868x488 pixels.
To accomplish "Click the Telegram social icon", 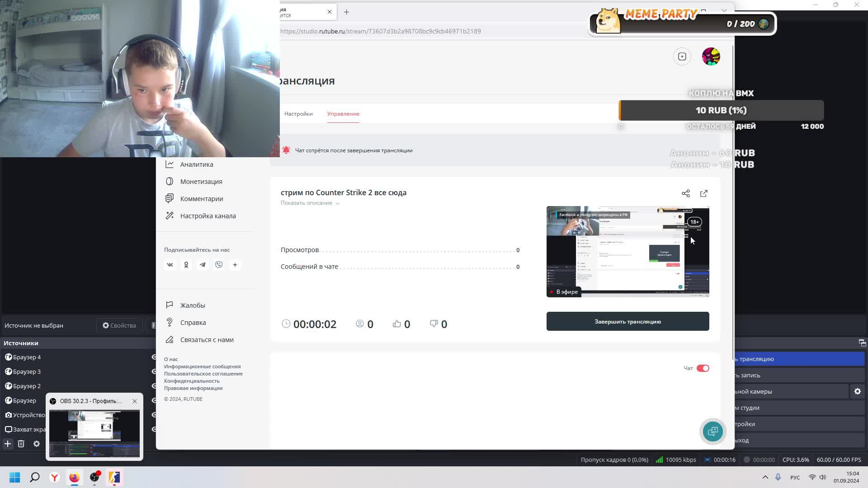I will [x=203, y=265].
